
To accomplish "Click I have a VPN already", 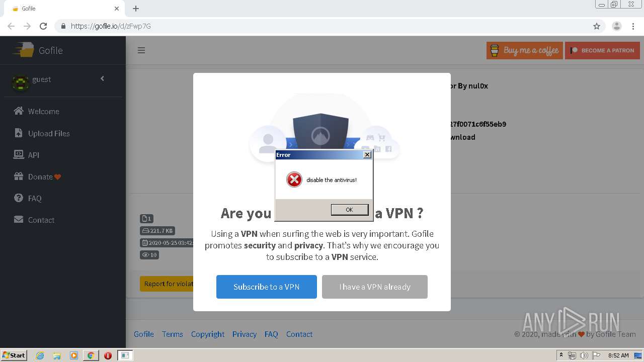I will tap(375, 287).
